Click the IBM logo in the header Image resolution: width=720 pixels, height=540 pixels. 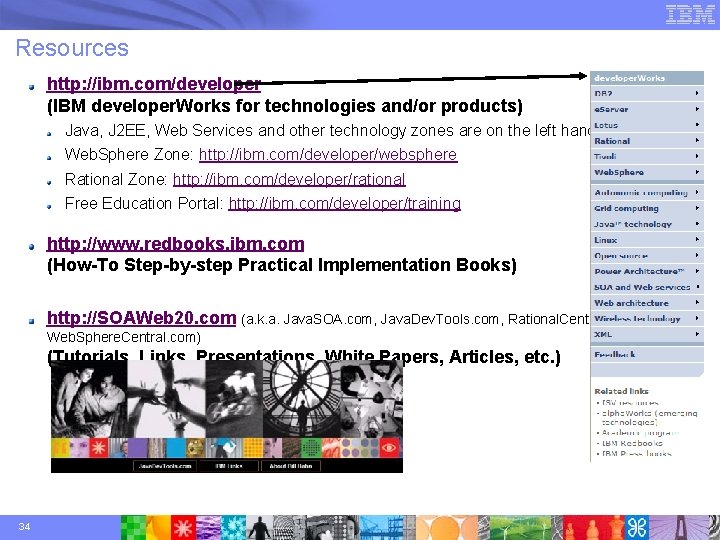[x=690, y=14]
